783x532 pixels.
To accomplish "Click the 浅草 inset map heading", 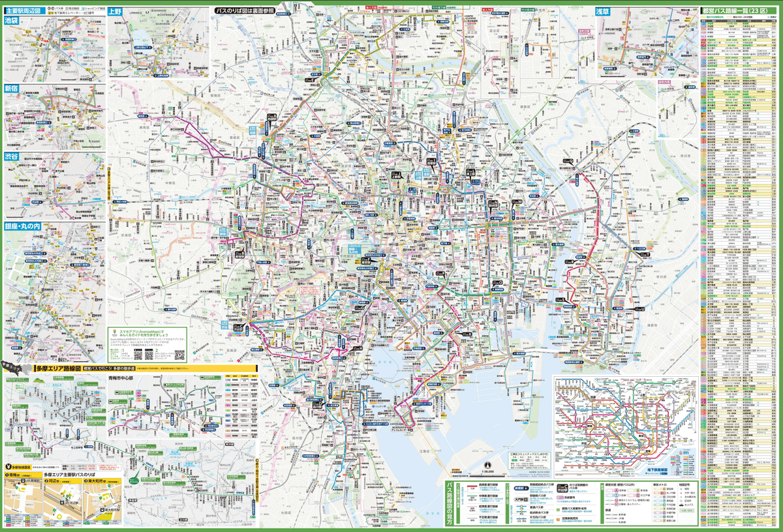I will coord(604,12).
